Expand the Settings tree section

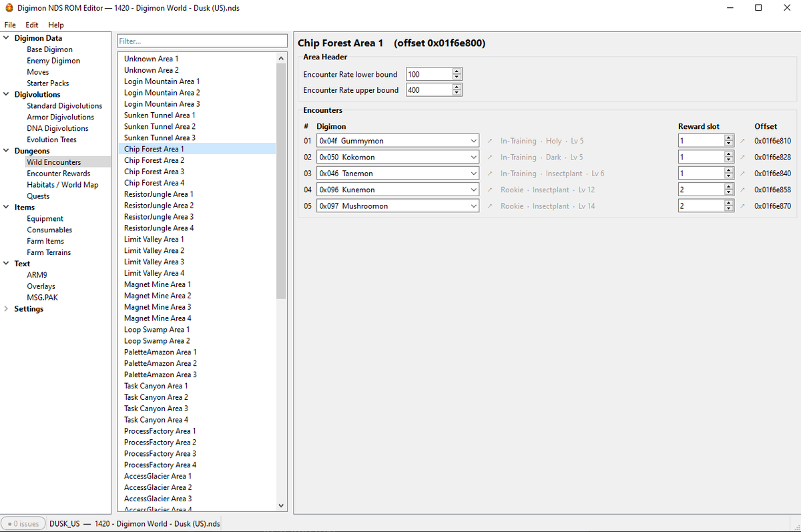click(7, 309)
